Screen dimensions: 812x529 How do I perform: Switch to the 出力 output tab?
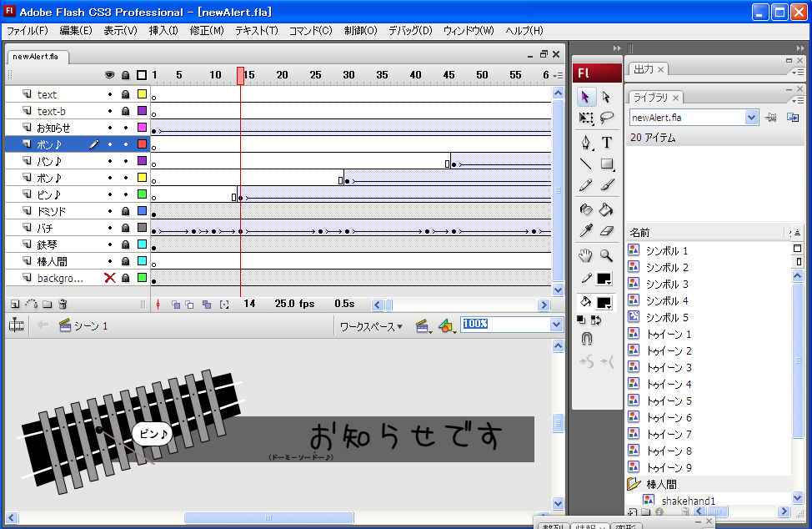coord(643,69)
